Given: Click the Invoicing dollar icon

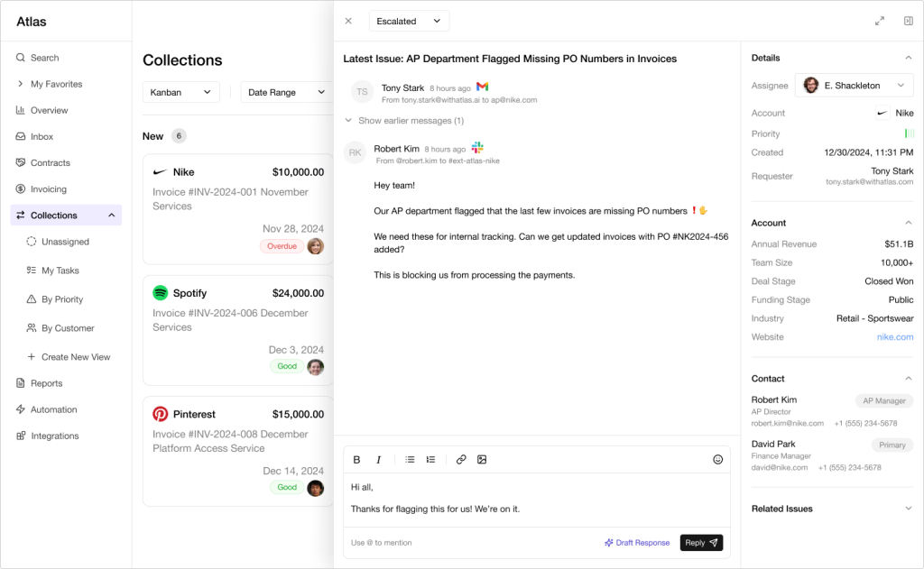Looking at the screenshot, I should [x=21, y=189].
